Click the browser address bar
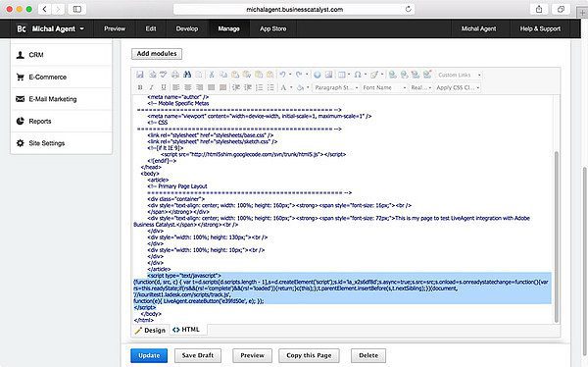This screenshot has height=367, width=588. pos(294,10)
